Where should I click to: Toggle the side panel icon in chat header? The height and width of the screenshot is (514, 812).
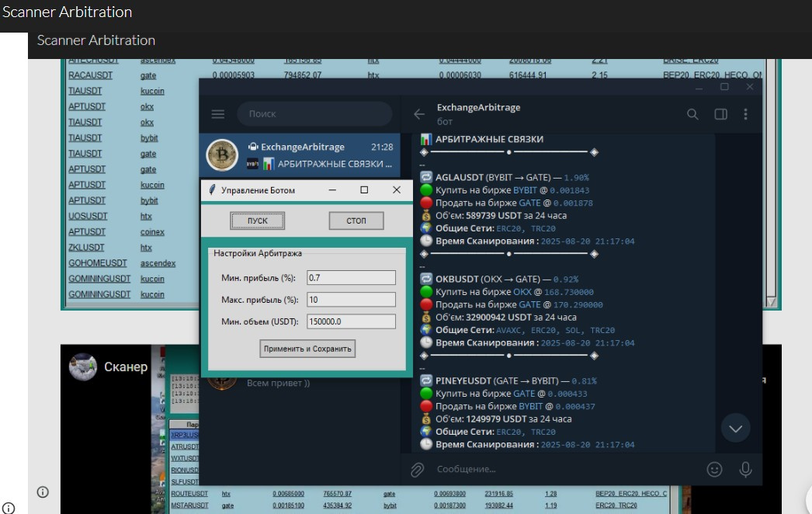click(x=720, y=114)
